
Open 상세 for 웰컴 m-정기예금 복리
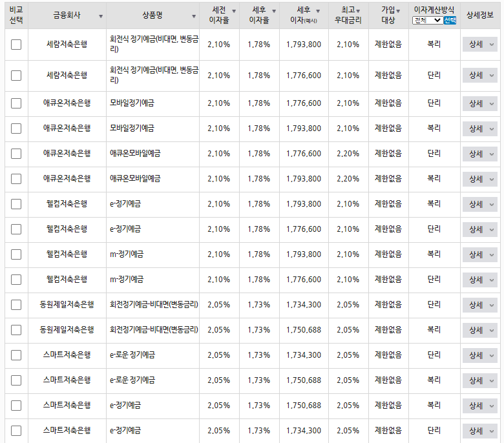[480, 254]
